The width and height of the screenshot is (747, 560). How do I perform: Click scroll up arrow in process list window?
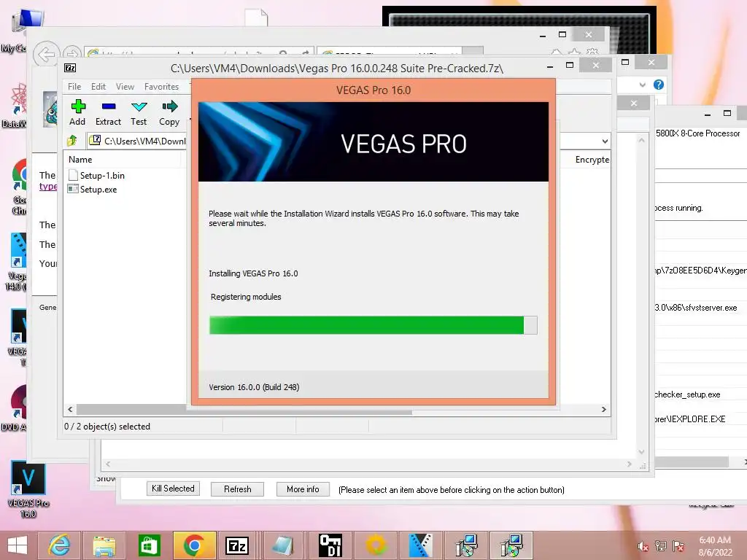(642, 140)
